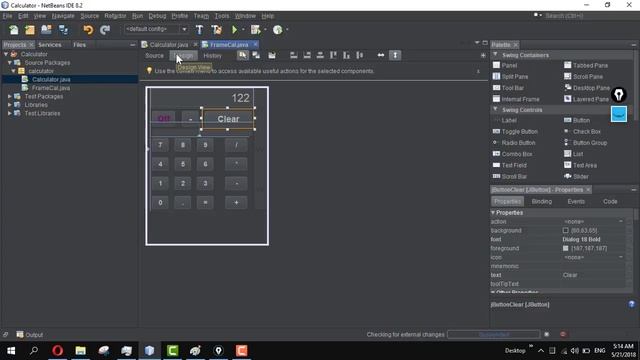Collapse the Source Packages node

point(10,63)
